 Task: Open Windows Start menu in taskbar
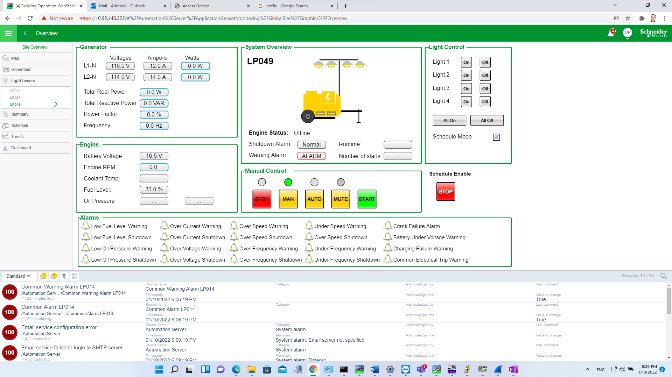pos(159,369)
